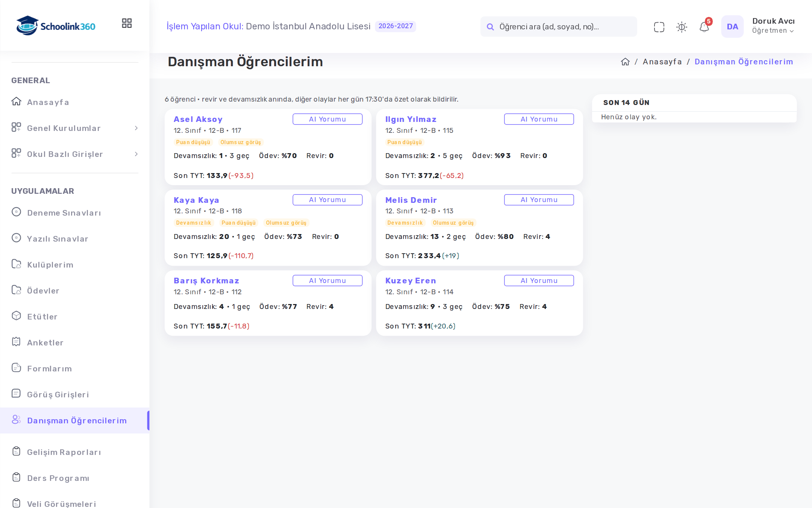Select the 2026-2027 year badge
This screenshot has width=812, height=508.
click(x=395, y=26)
